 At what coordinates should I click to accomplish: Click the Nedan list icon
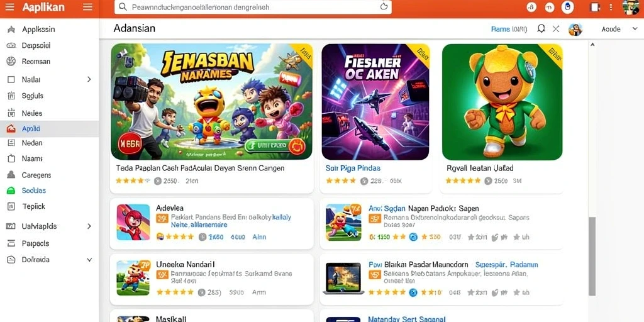11,143
